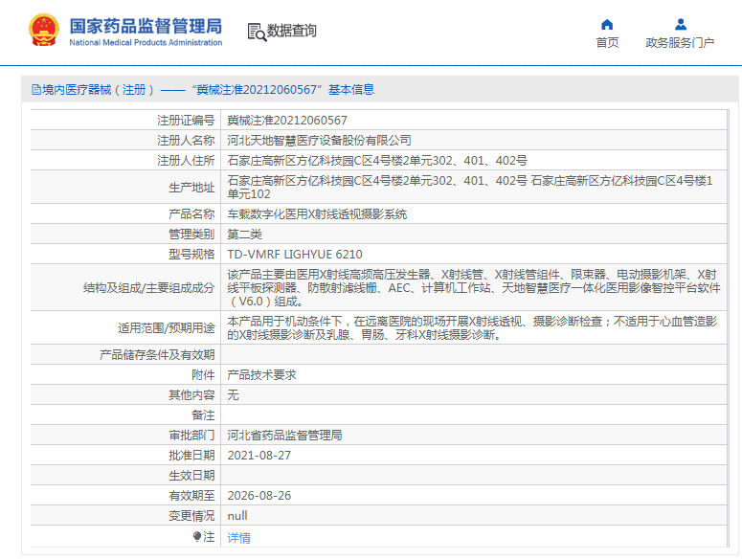This screenshot has height=560, width=742.
Task: Open 首页 navigation link
Action: (607, 42)
